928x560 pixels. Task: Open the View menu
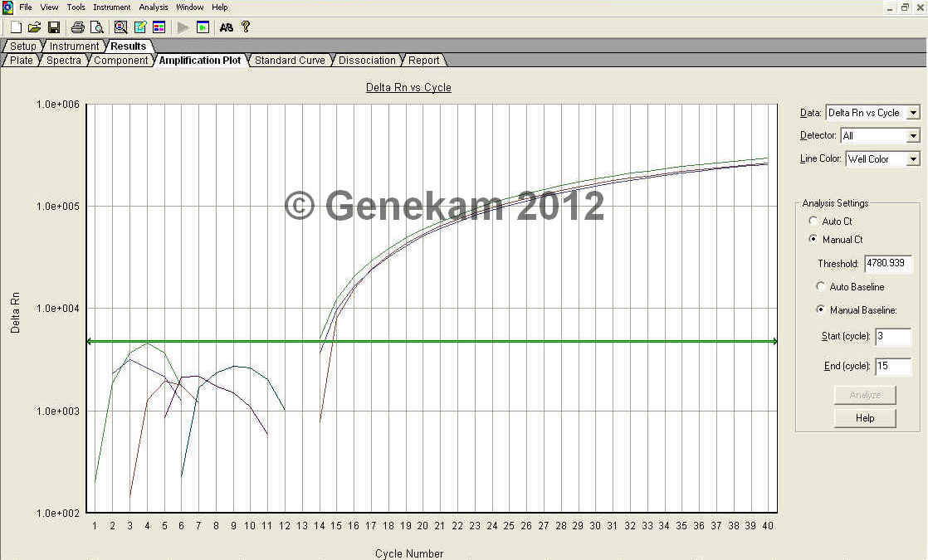(49, 7)
